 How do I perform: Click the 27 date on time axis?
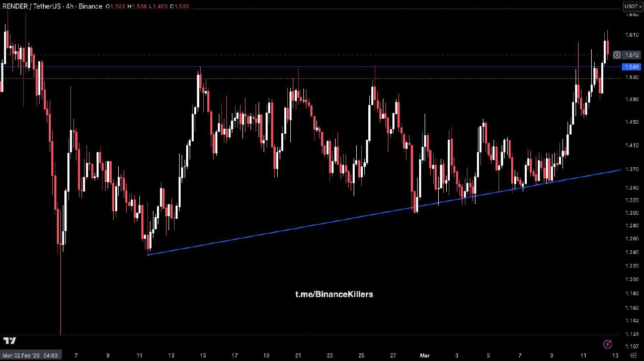click(x=393, y=355)
